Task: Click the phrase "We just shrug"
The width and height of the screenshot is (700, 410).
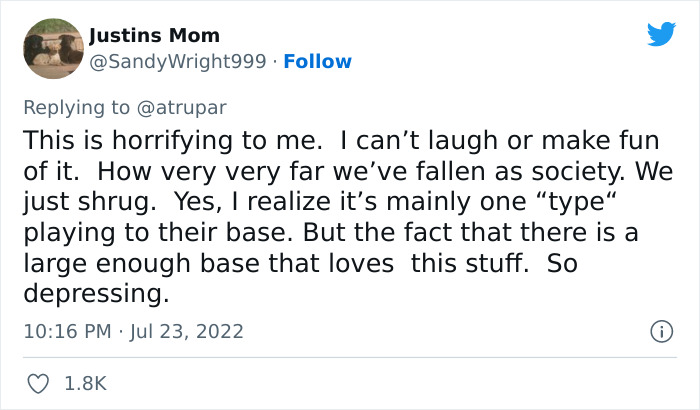Action: [x=640, y=170]
